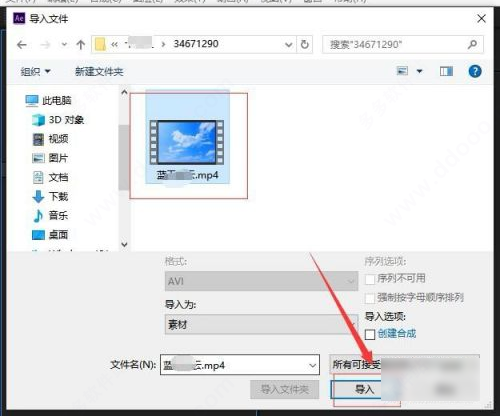Click the forward navigation arrow
The width and height of the screenshot is (500, 416).
click(x=45, y=45)
